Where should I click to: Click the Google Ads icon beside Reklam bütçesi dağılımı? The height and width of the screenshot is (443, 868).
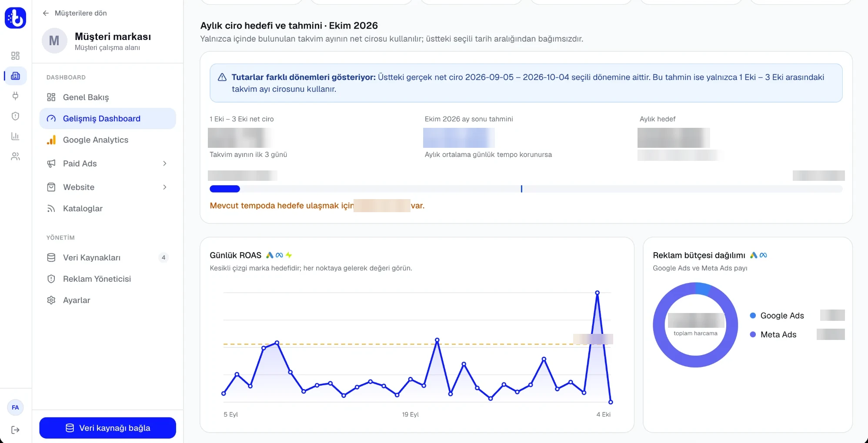pyautogui.click(x=754, y=255)
